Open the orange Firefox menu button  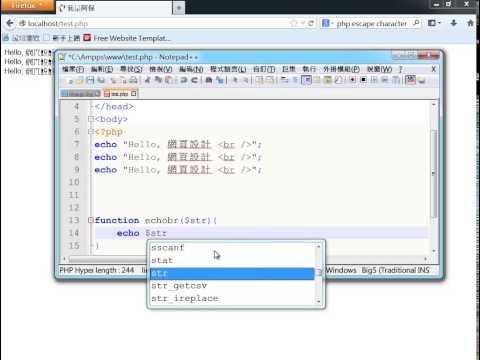pos(27,6)
